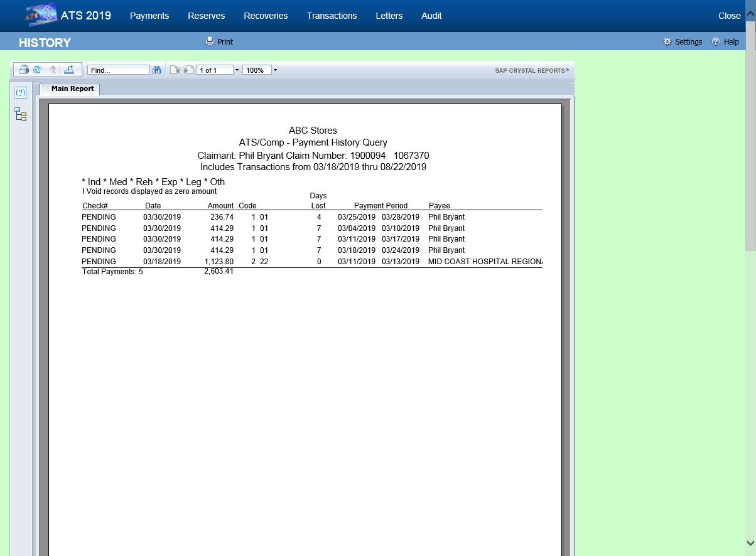Open the parameter panel icon

(21, 93)
